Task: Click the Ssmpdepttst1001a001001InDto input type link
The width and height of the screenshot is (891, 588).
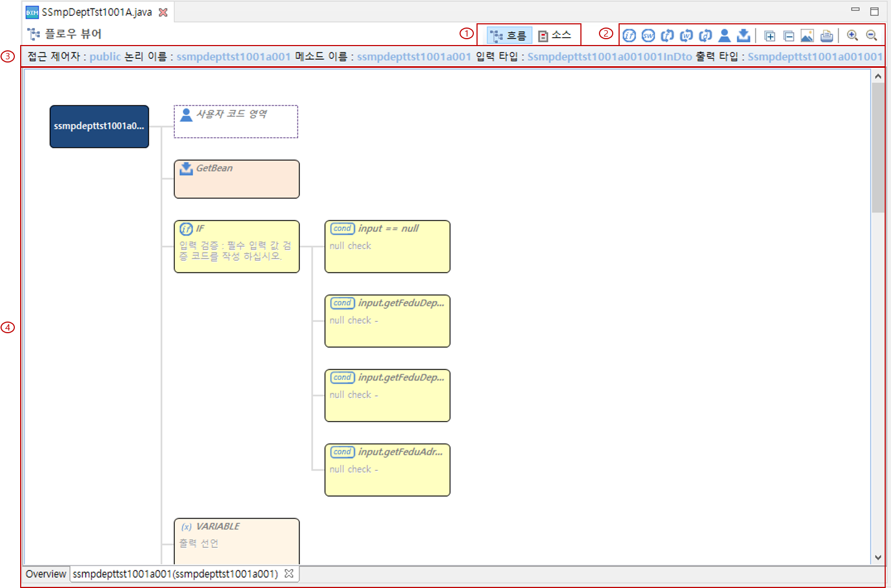Action: (x=610, y=57)
